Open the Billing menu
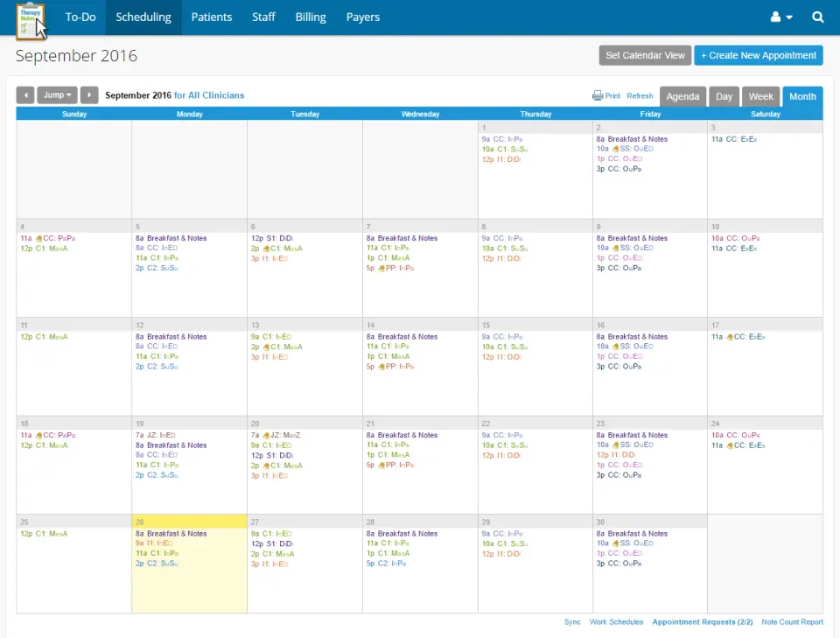 pos(310,17)
